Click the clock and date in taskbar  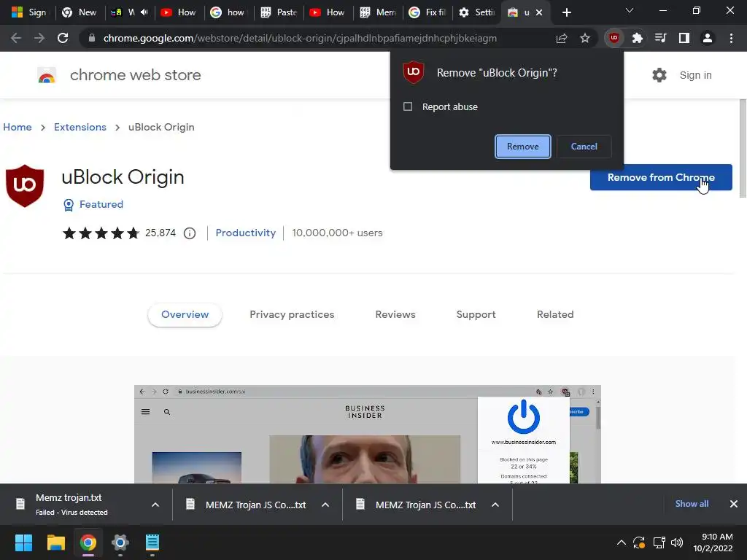pos(713,542)
